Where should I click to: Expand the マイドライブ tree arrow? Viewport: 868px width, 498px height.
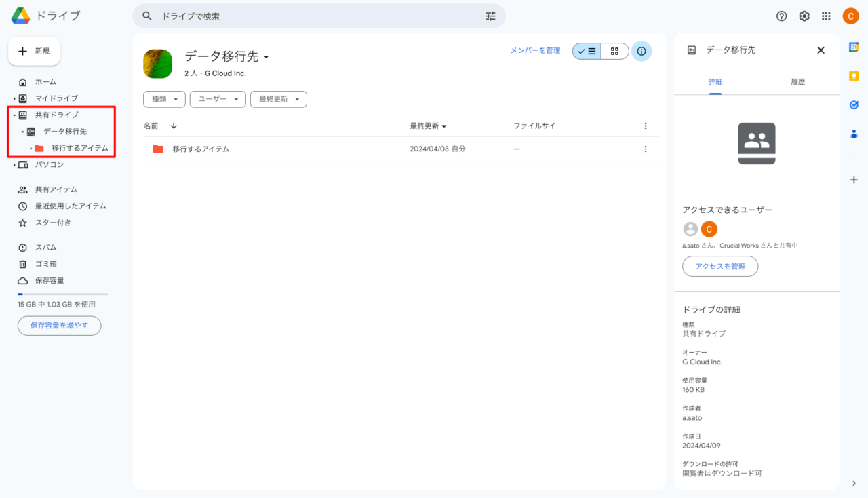coord(14,98)
